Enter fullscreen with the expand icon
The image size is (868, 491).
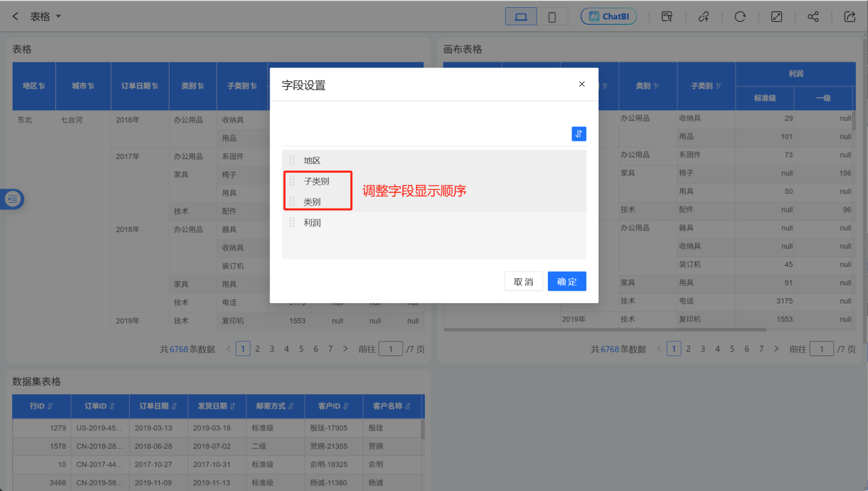click(x=776, y=16)
